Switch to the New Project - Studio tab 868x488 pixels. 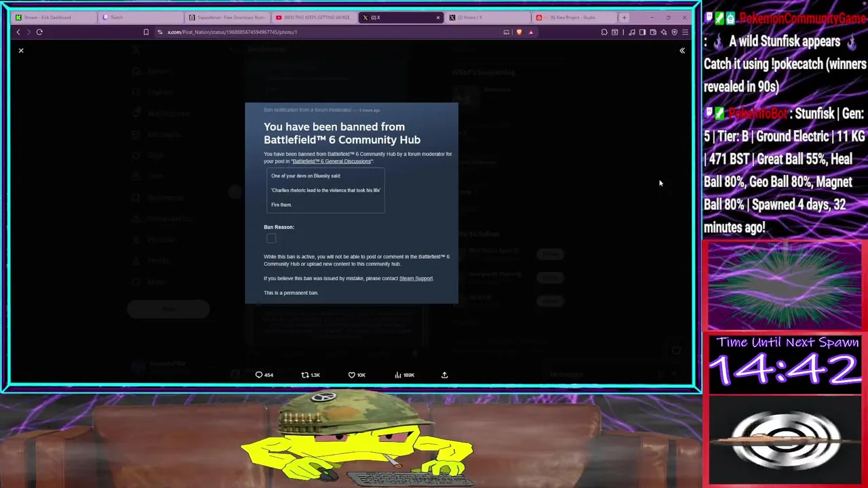574,17
